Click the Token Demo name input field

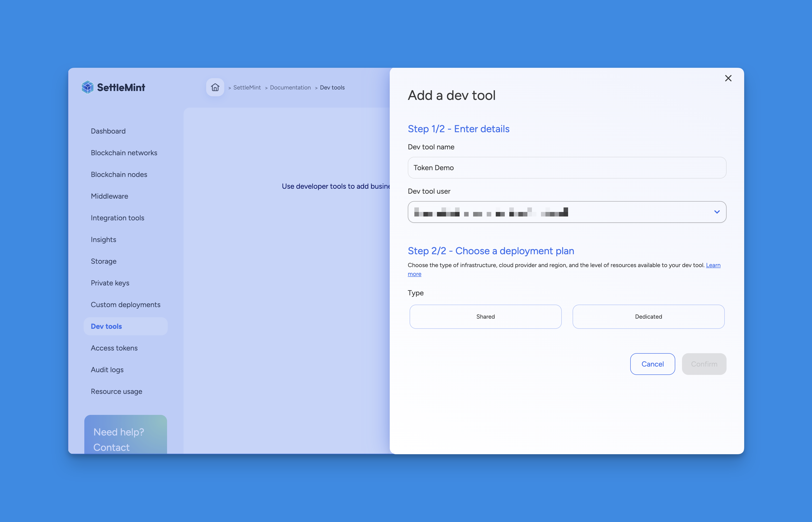[x=566, y=167]
